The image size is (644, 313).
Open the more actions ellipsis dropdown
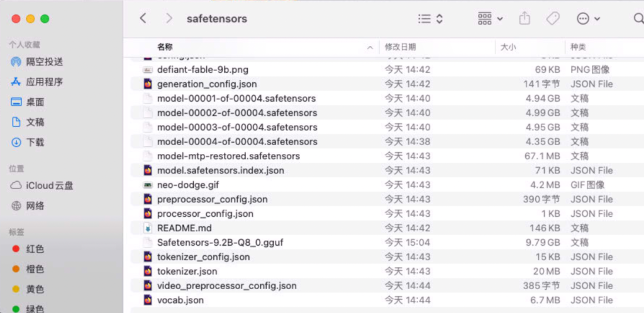pyautogui.click(x=588, y=18)
